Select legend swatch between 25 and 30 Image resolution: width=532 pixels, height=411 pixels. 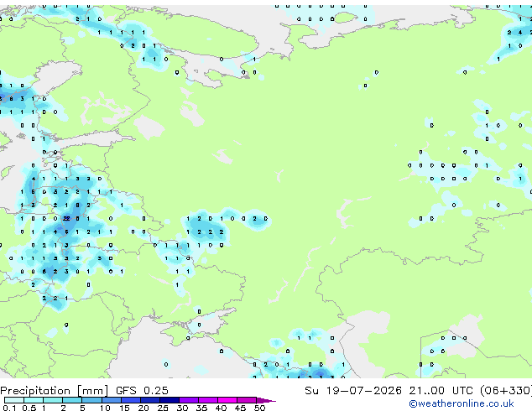click(170, 400)
